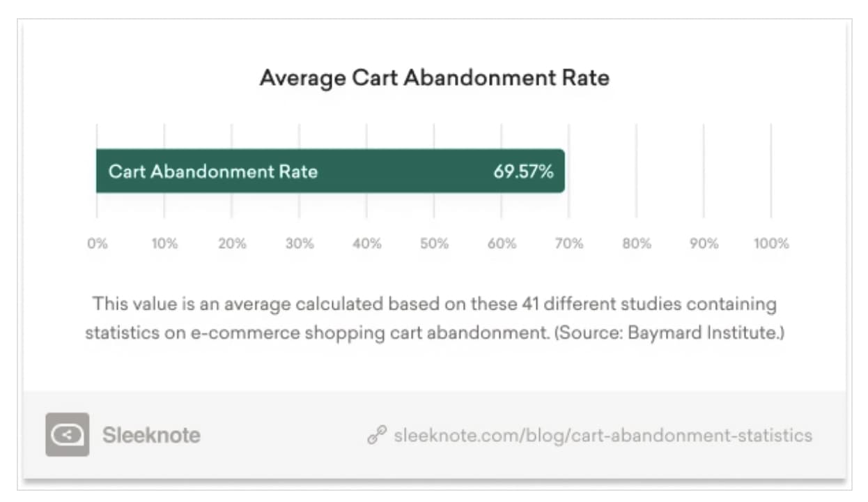Viewport: 868px width, 502px height.
Task: Click the 69.57% value label
Action: (x=523, y=172)
